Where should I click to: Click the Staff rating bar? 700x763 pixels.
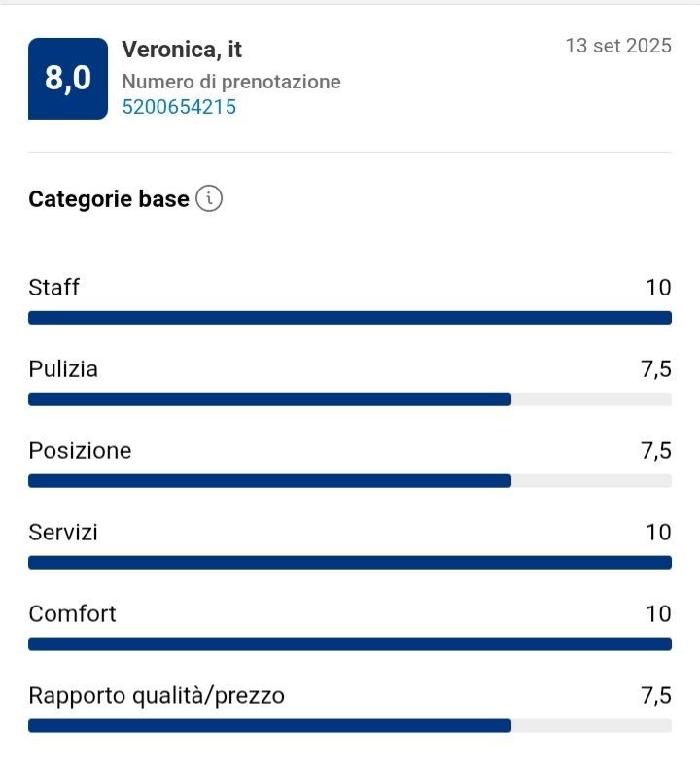(x=350, y=318)
